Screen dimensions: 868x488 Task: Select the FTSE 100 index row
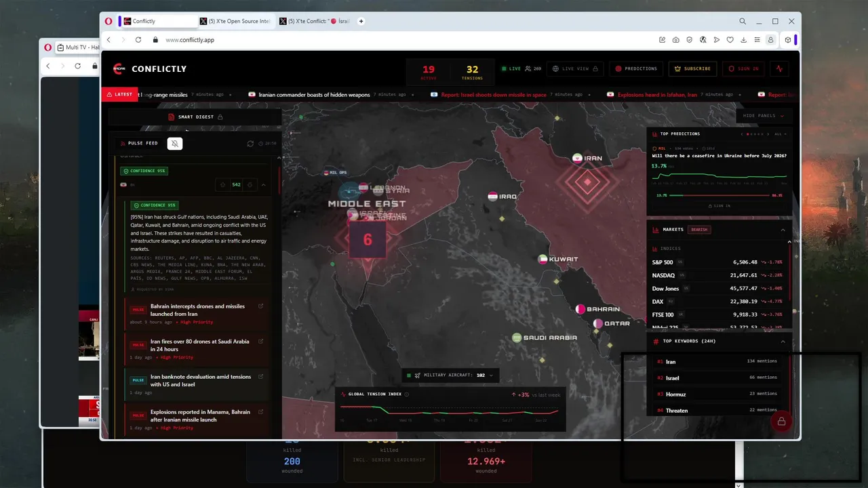[717, 314]
